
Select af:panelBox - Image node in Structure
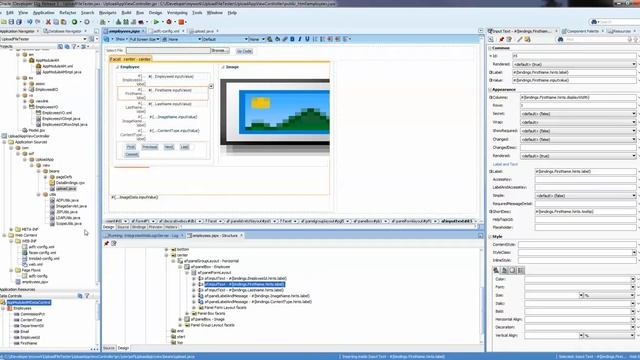point(208,319)
